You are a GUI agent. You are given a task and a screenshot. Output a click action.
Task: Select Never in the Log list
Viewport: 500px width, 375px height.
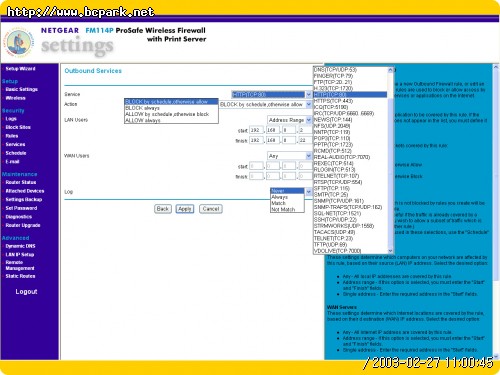[287, 191]
